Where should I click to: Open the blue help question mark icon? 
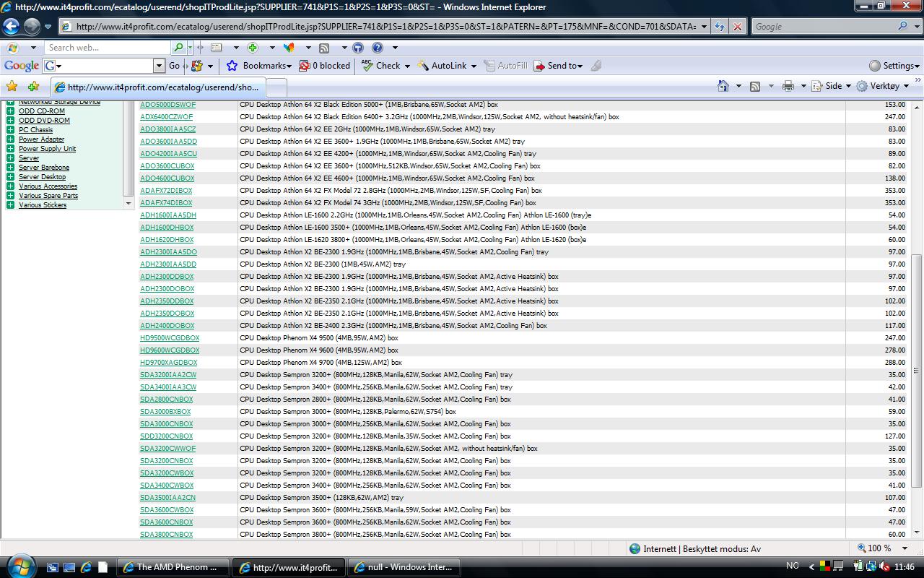tap(377, 48)
